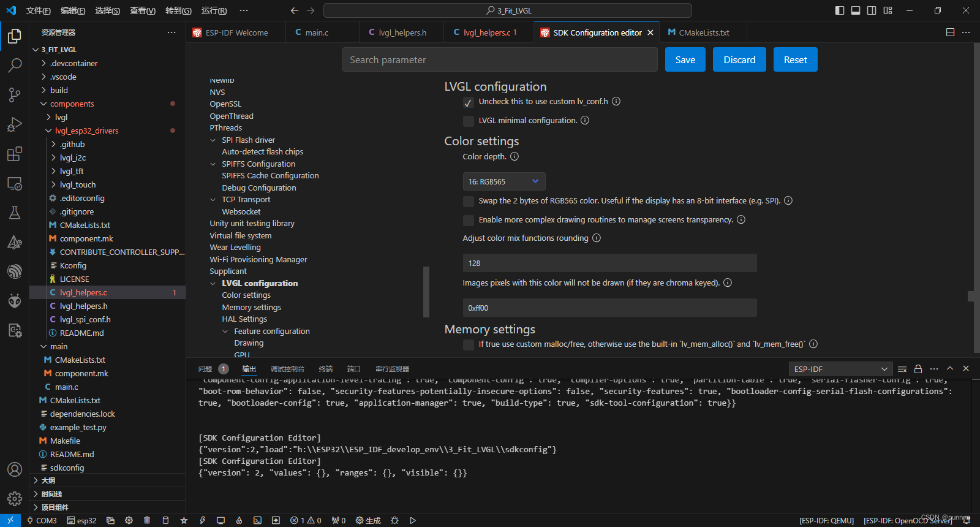Enable complex drawing routines for transparency checkbox

point(469,221)
